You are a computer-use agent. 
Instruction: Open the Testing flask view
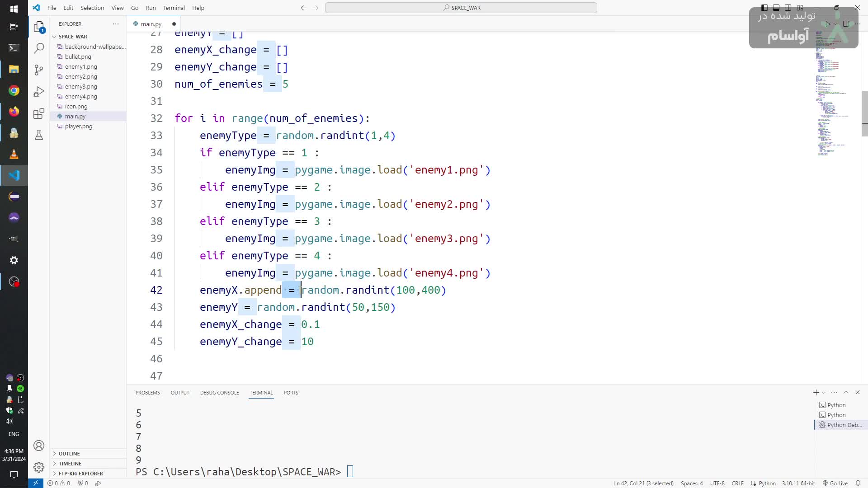[39, 135]
